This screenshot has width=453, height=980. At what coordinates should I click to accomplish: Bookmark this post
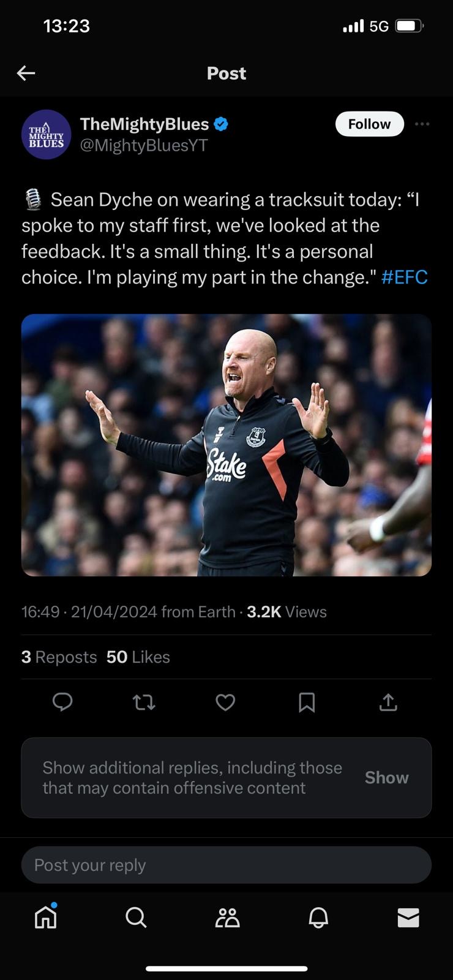(x=307, y=702)
